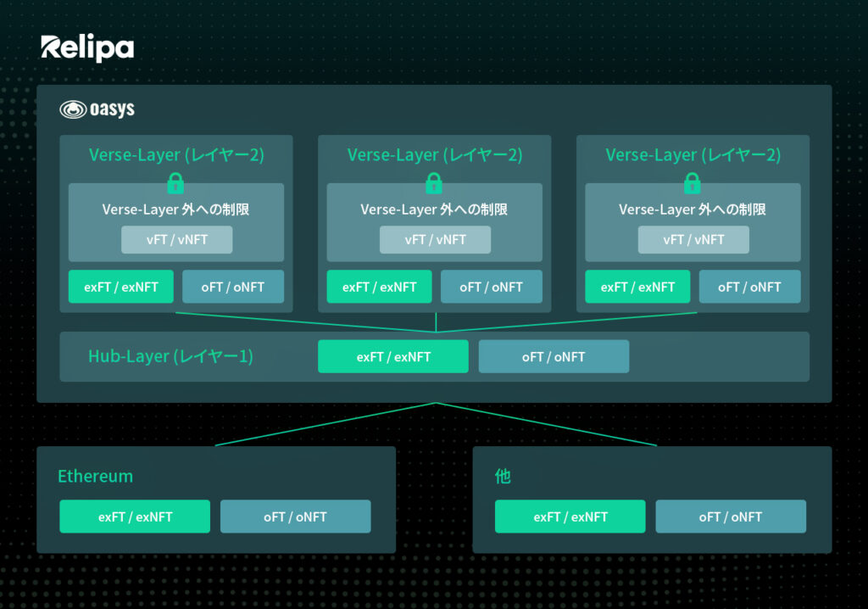Click the left Verse-Layer (レイヤー2) title
This screenshot has width=868, height=609.
(176, 154)
